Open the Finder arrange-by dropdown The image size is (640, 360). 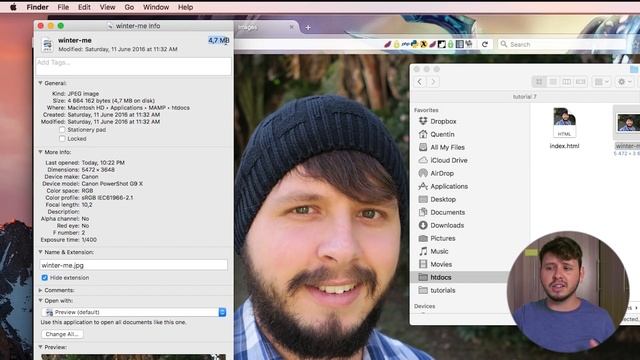[601, 82]
